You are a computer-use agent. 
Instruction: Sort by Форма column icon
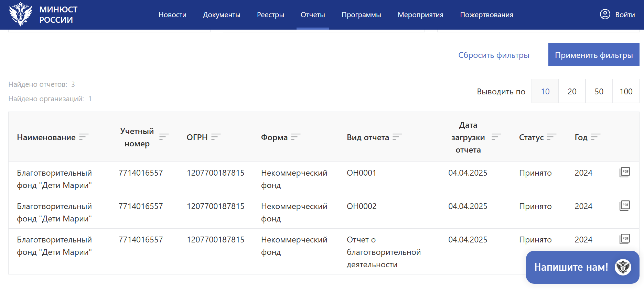pos(296,137)
